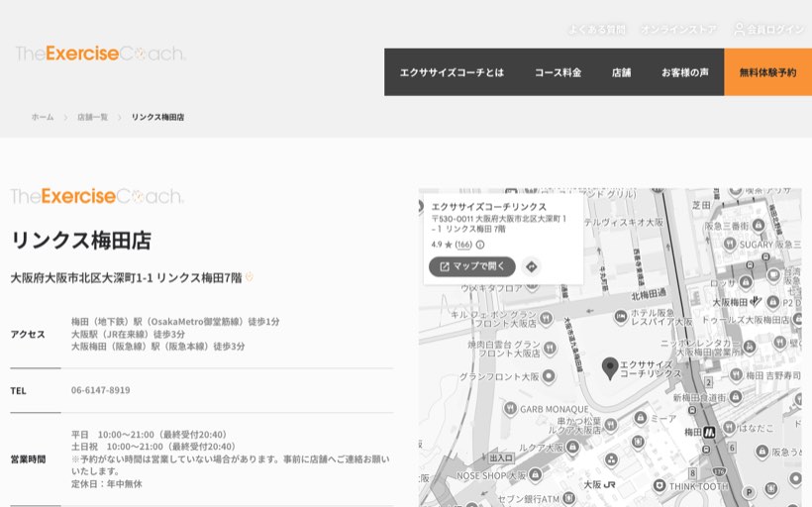Click the 土日祝 10:00〜21:00 hours line
Viewport: 812px width, 507px height.
point(153,447)
